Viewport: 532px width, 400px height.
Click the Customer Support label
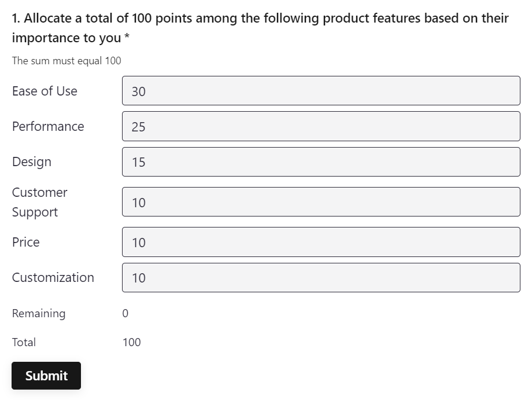[39, 201]
